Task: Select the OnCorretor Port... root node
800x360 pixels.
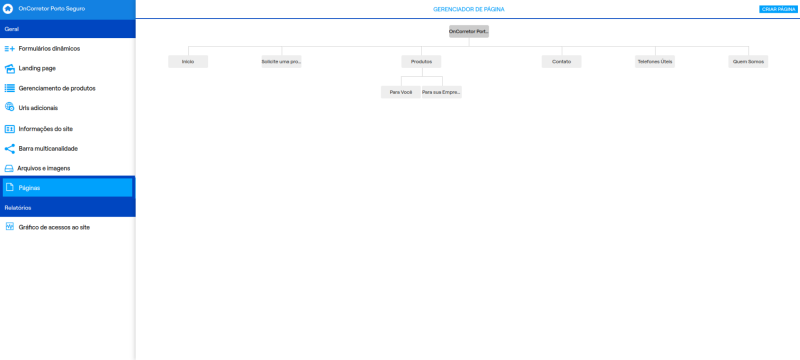Action: click(x=469, y=32)
